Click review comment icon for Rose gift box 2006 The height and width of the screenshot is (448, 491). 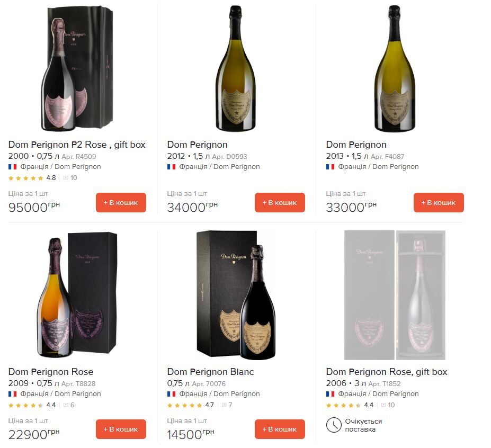pyautogui.click(x=383, y=405)
